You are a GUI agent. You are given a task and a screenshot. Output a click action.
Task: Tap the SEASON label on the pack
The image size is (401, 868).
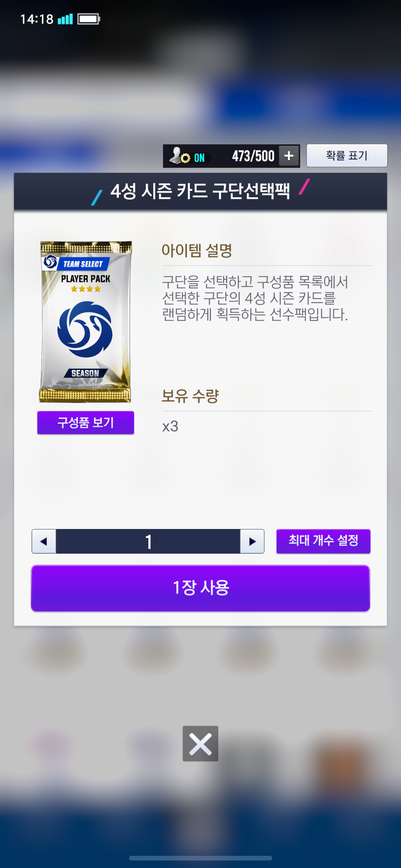[86, 373]
